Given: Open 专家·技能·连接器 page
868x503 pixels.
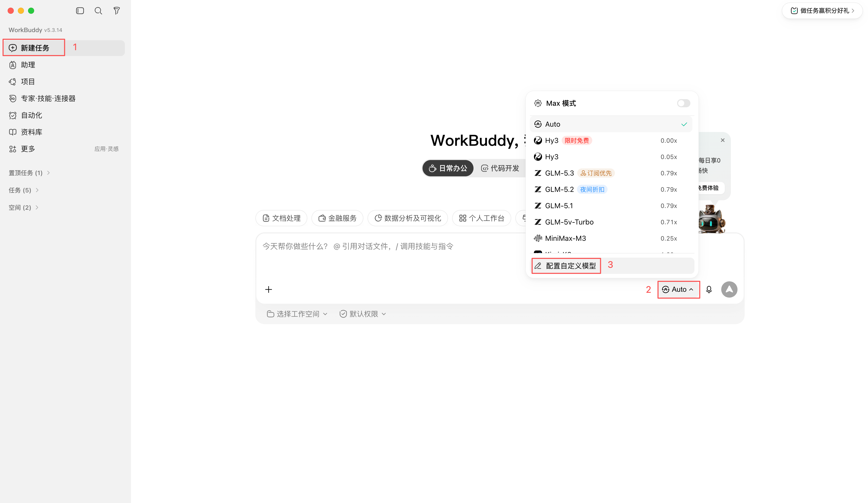Looking at the screenshot, I should point(64,98).
